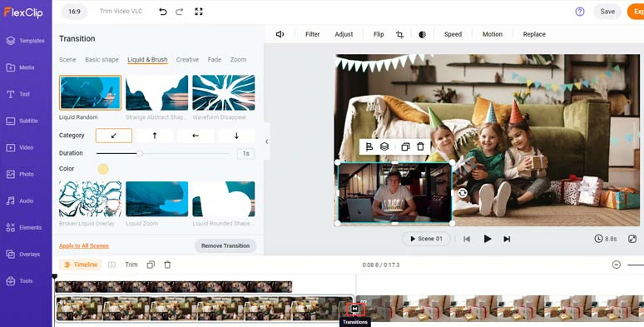644x327 pixels.
Task: Open the Overlays sidebar section
Action: pyautogui.click(x=23, y=255)
